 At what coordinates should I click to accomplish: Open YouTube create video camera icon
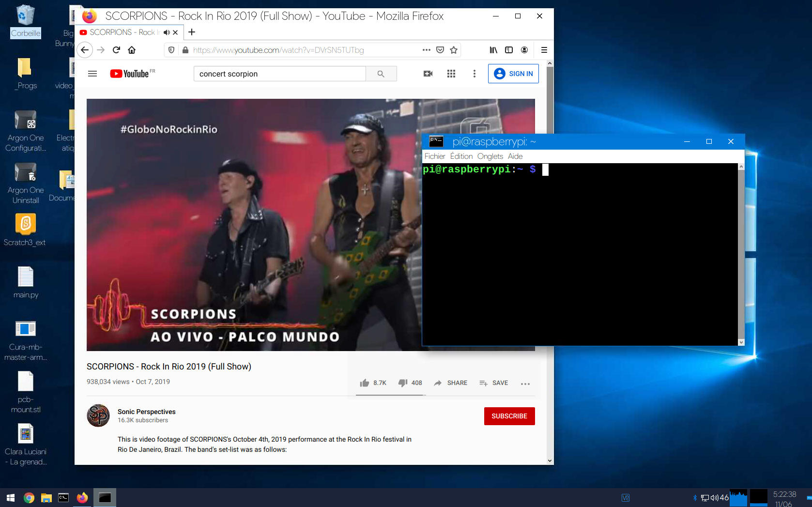click(x=428, y=74)
